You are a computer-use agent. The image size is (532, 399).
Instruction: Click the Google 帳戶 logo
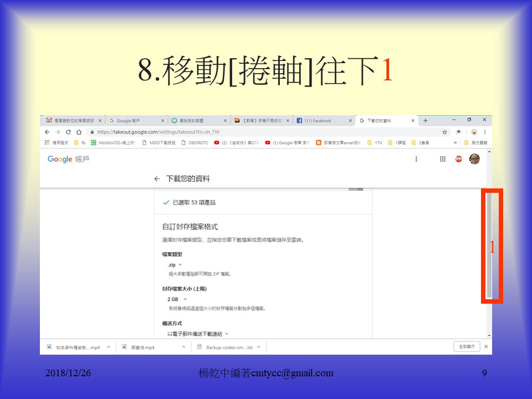coord(68,159)
